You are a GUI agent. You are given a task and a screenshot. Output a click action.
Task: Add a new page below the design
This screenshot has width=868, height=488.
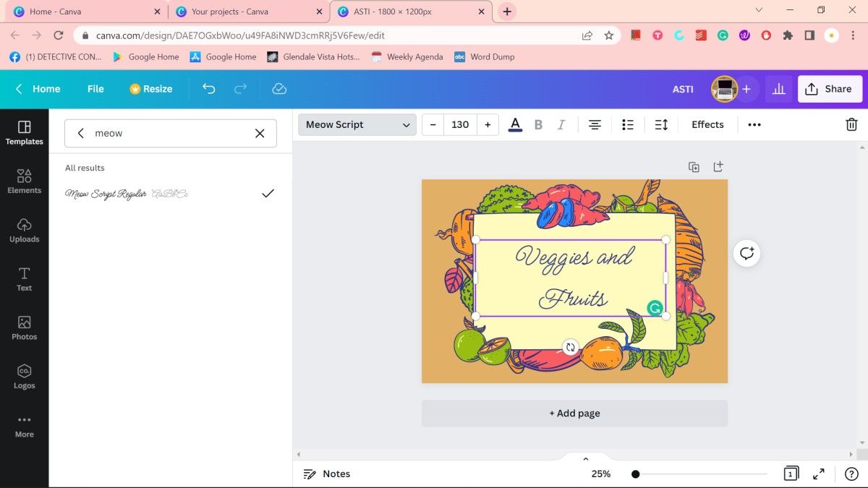[x=574, y=413]
